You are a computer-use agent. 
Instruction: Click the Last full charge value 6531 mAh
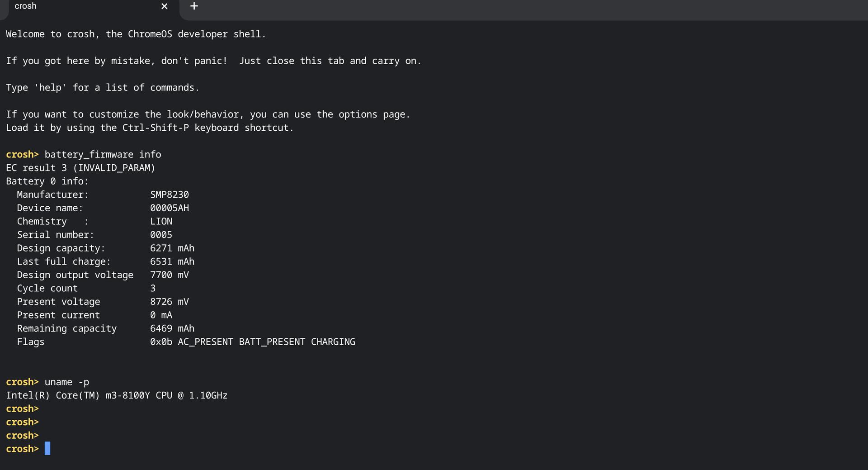[172, 261]
